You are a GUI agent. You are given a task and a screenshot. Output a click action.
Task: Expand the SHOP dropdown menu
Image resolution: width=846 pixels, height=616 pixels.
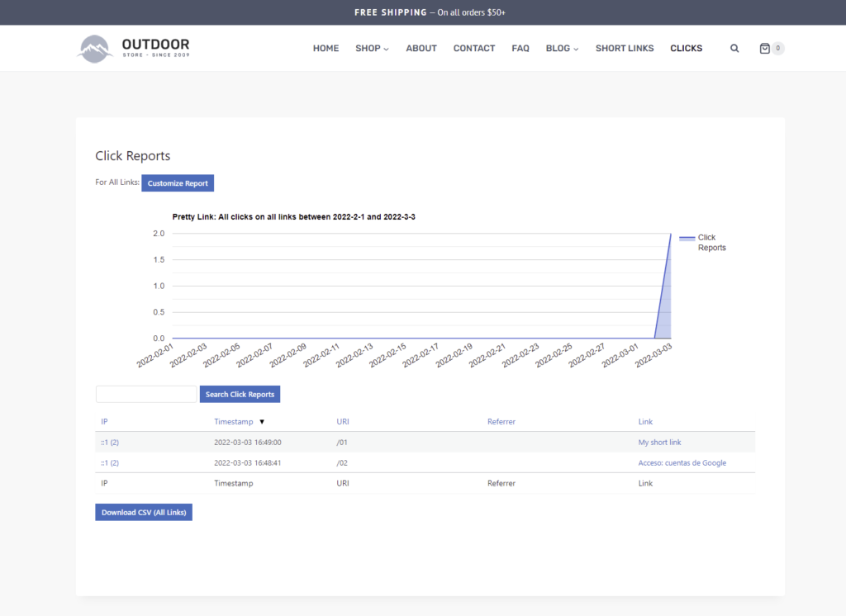click(x=371, y=48)
